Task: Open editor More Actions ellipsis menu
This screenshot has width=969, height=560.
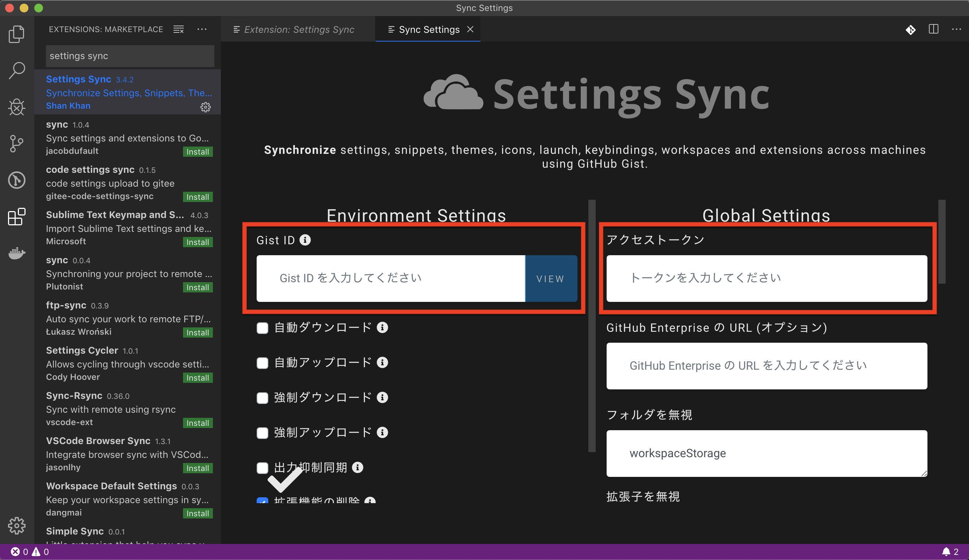Action: [956, 29]
